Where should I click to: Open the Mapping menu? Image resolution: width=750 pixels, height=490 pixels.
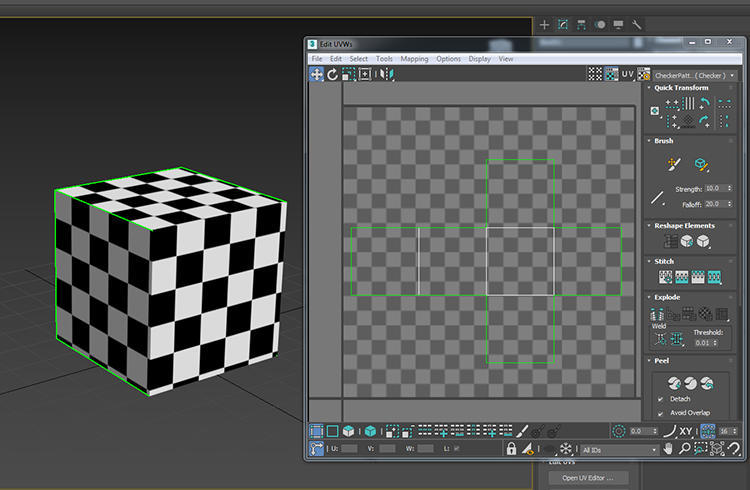tap(414, 59)
